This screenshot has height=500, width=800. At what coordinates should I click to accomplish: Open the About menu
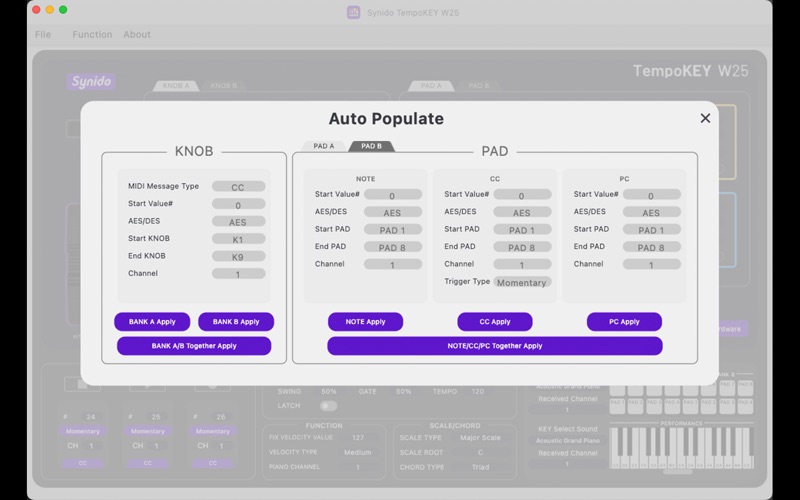click(137, 34)
